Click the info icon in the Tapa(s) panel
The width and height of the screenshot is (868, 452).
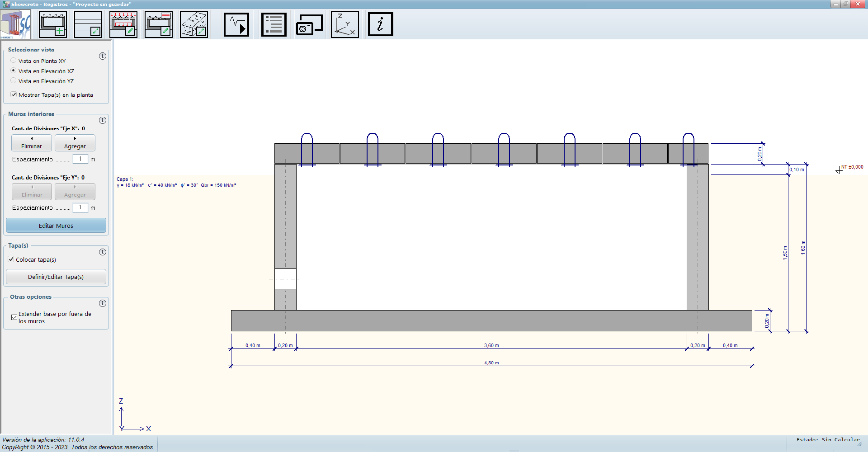click(103, 252)
